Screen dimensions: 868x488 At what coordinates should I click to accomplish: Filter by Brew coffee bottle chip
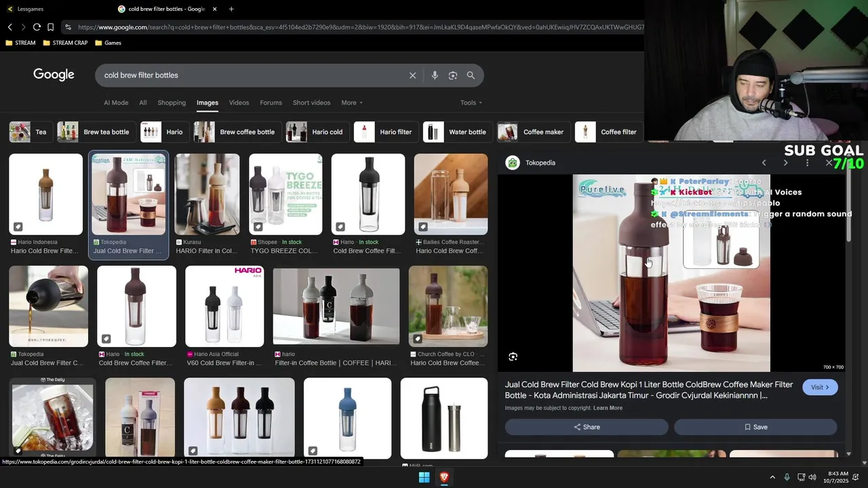pyautogui.click(x=237, y=132)
